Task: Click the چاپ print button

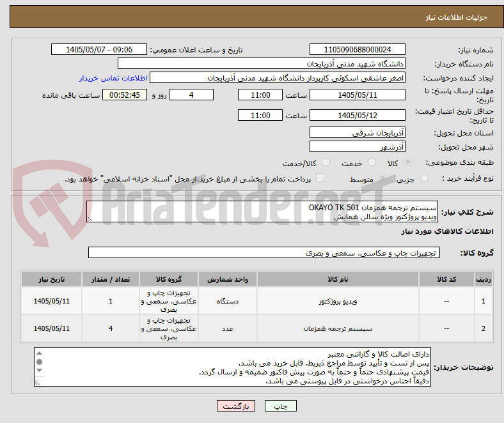Action: tap(281, 406)
